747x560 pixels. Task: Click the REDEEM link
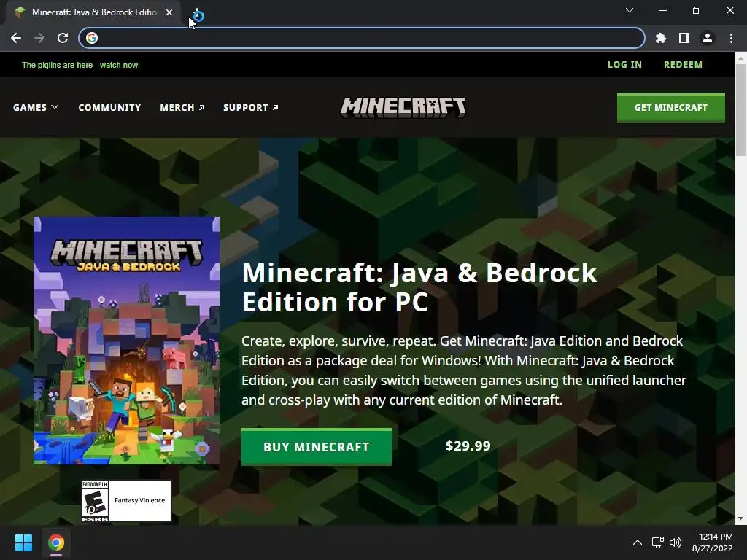click(x=683, y=65)
